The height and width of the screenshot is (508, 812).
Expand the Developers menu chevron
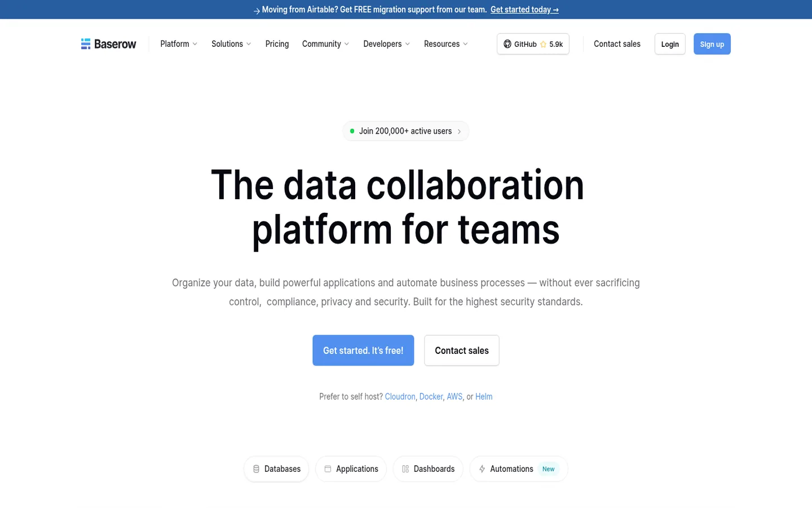click(408, 44)
